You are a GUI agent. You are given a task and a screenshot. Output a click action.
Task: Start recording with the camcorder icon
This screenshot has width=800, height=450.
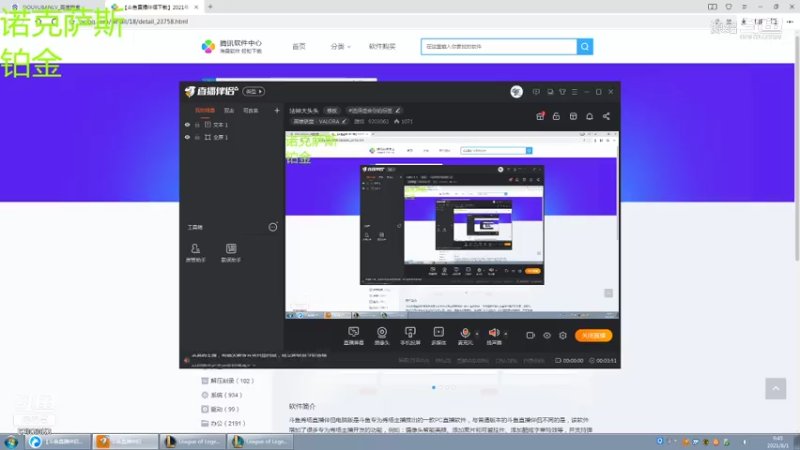531,335
